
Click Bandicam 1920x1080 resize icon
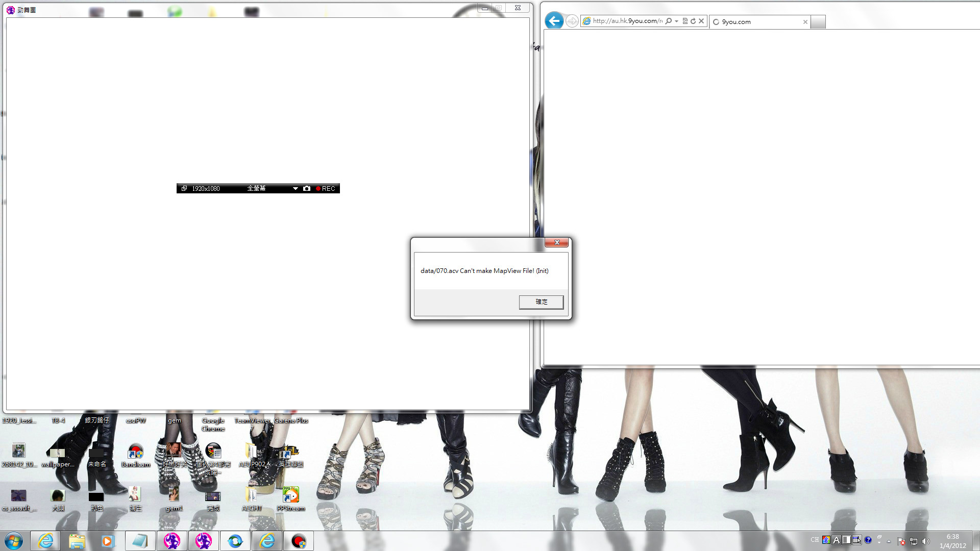184,189
